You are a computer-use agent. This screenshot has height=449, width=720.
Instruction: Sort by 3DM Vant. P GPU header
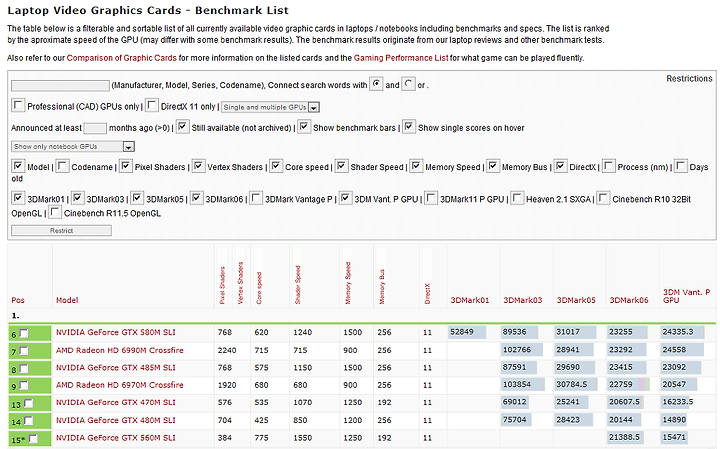(686, 296)
